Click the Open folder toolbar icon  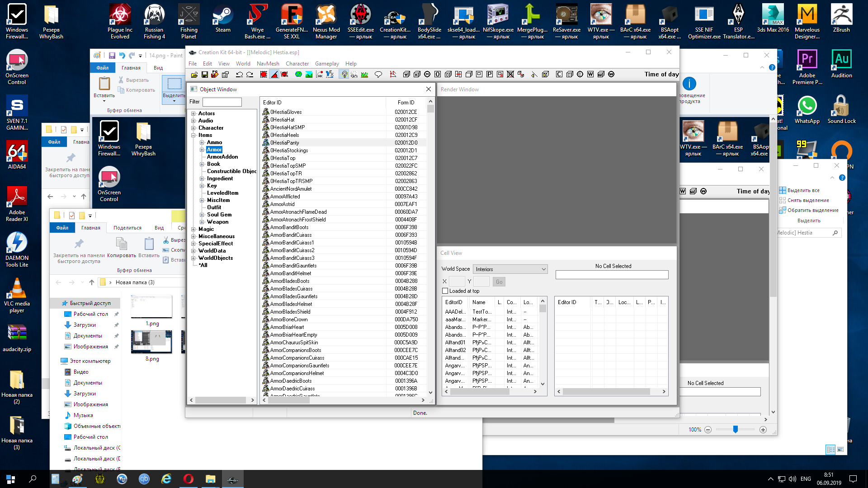(x=194, y=75)
